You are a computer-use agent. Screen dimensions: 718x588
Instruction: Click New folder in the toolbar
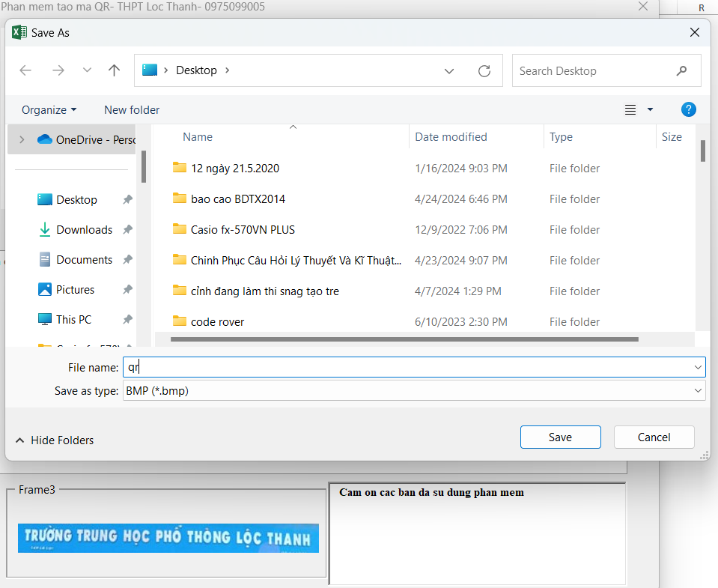[132, 109]
